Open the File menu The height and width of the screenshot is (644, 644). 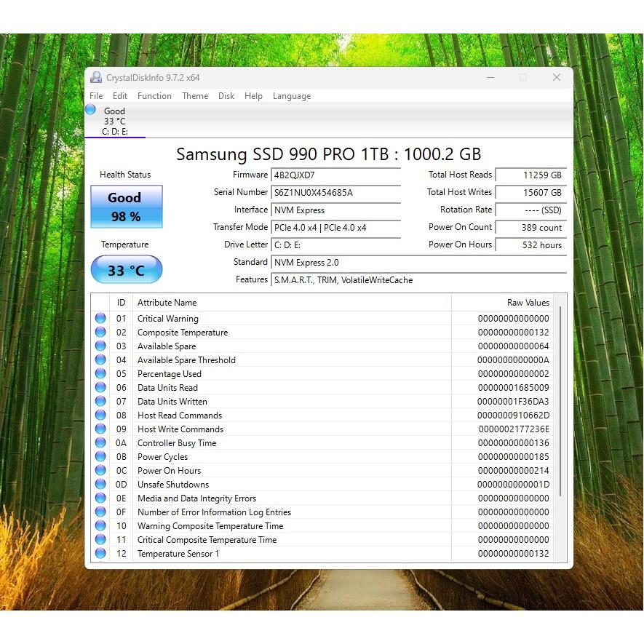[96, 96]
